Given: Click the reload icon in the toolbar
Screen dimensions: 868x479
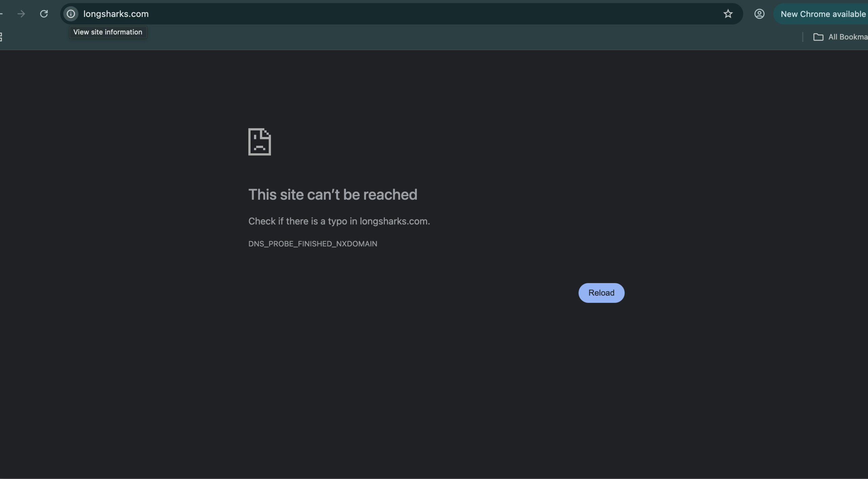Looking at the screenshot, I should coord(44,14).
